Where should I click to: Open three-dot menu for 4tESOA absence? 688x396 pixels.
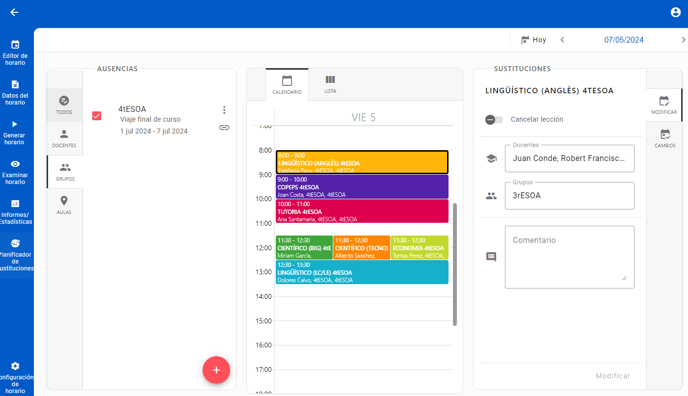(x=224, y=110)
